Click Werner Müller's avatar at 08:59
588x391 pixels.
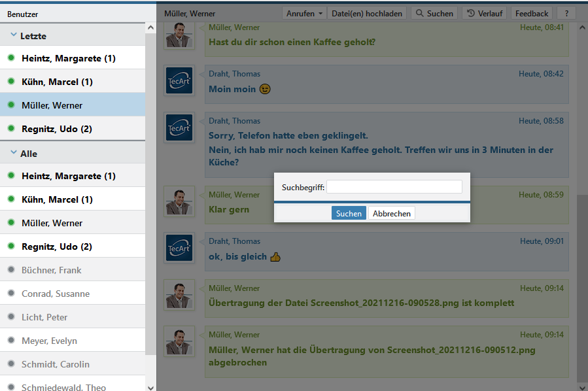[x=179, y=201]
